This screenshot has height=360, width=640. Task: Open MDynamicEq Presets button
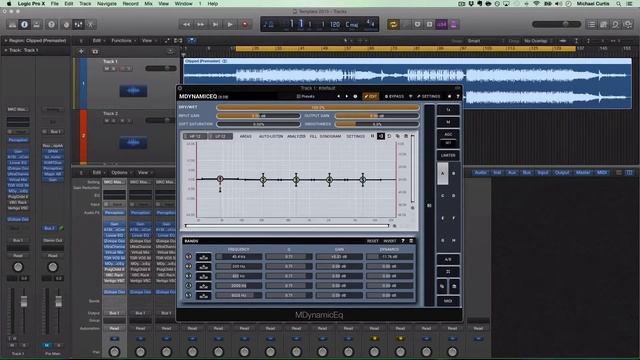pyautogui.click(x=306, y=96)
